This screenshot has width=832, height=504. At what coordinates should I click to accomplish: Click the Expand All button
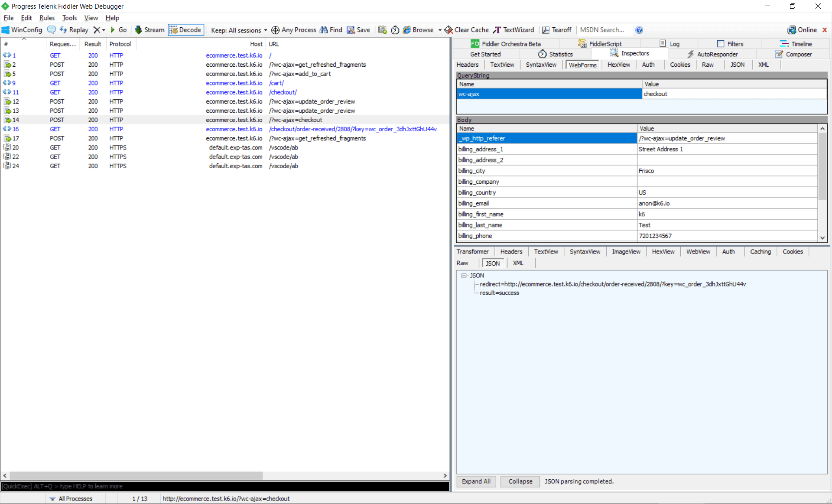[x=475, y=481]
